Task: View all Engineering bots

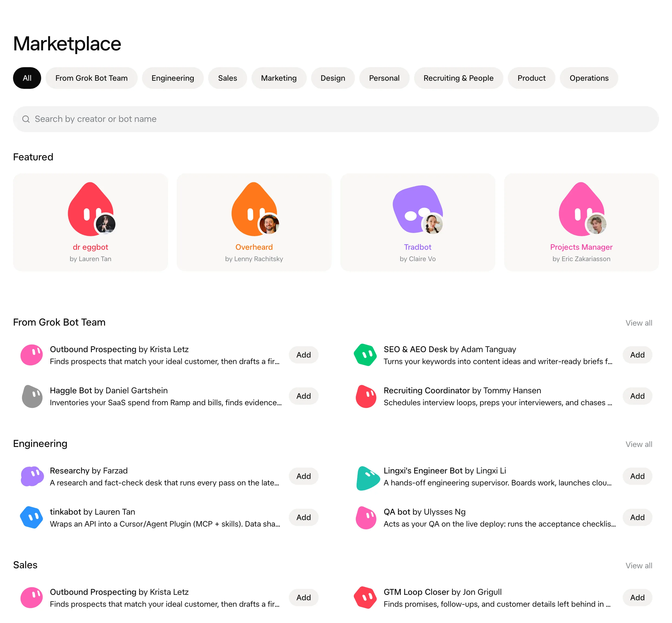Action: tap(639, 444)
